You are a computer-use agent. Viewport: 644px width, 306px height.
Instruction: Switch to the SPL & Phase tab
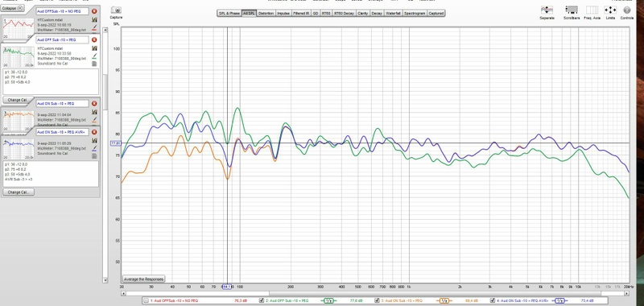coord(229,14)
